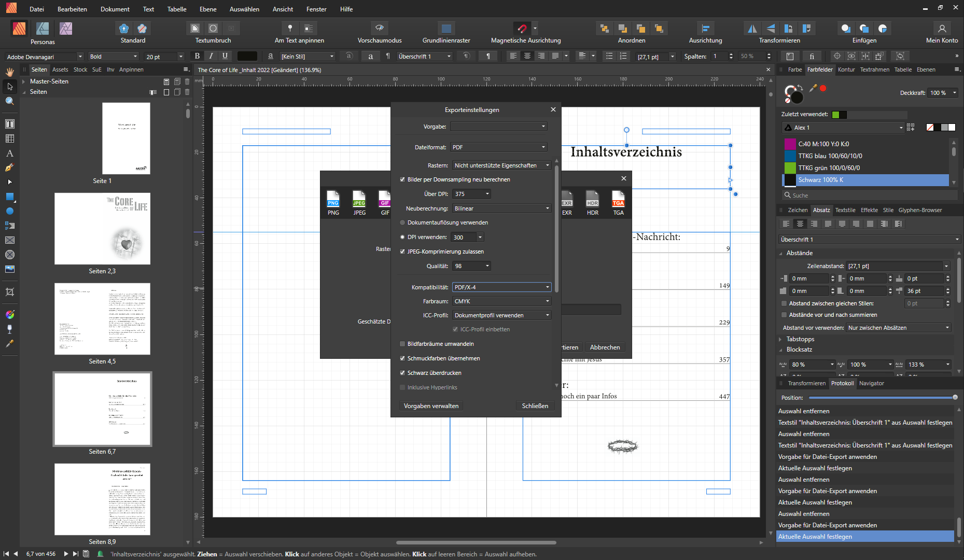Viewport: 964px width, 560px height.
Task: Choose JPEG format in the export window
Action: pos(359,202)
